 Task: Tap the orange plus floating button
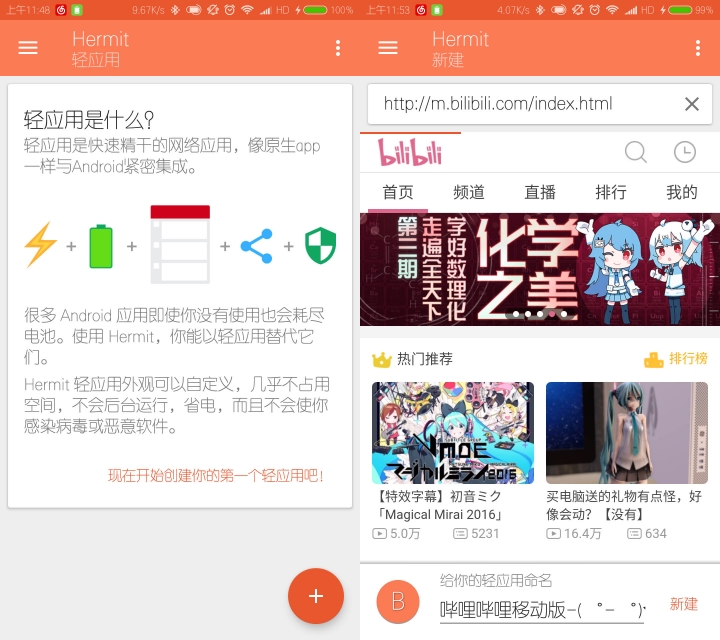[x=316, y=596]
